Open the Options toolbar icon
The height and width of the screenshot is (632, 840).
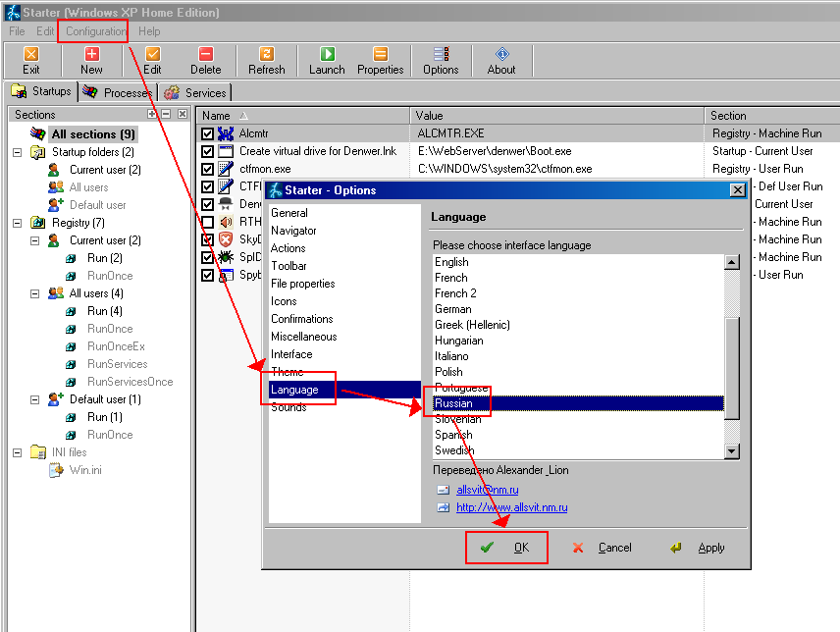441,54
